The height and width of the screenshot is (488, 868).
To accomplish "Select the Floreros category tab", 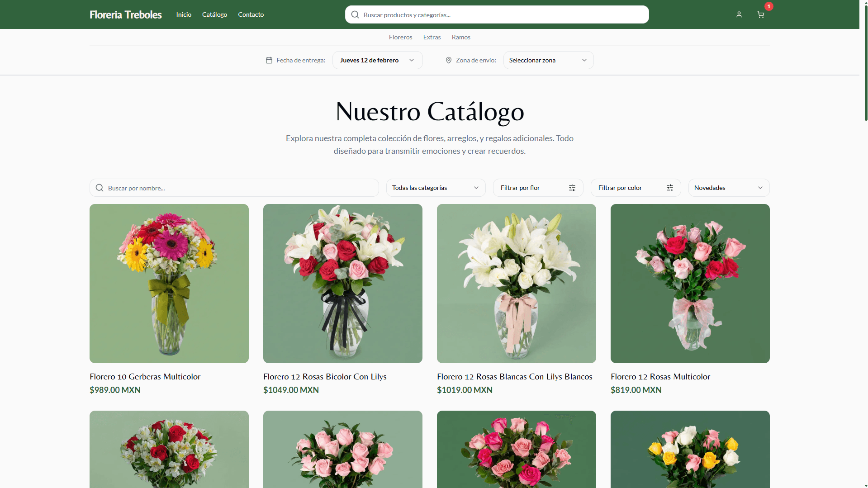I will pos(401,37).
